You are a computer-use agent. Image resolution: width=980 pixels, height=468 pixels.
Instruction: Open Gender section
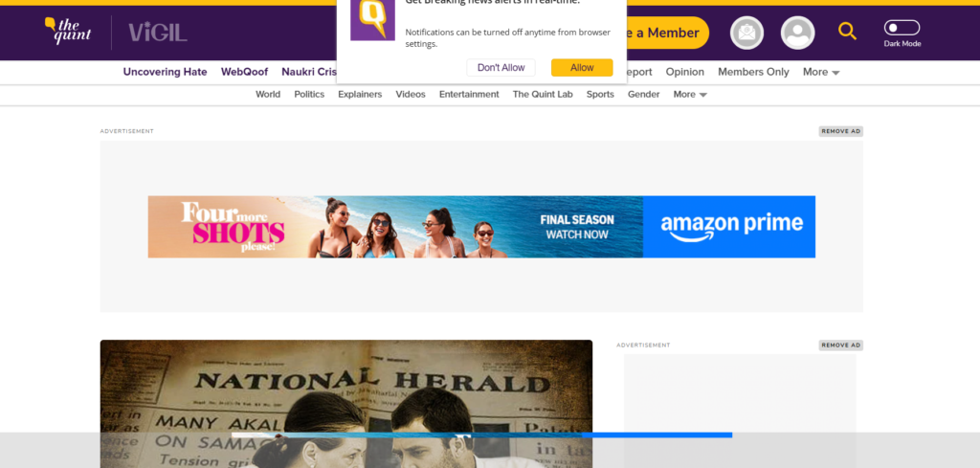tap(644, 95)
